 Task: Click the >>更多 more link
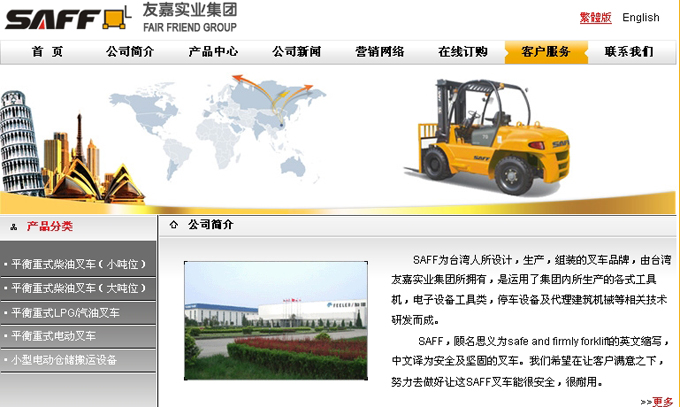pyautogui.click(x=657, y=402)
